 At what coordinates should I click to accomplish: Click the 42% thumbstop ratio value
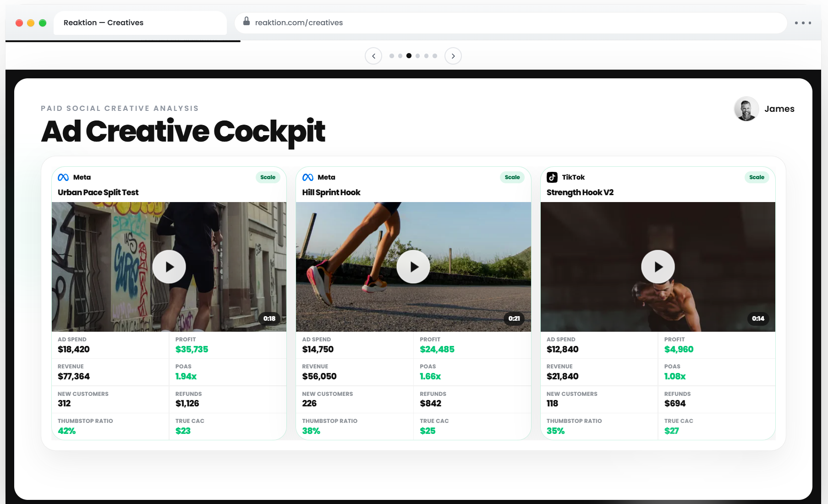pyautogui.click(x=67, y=431)
